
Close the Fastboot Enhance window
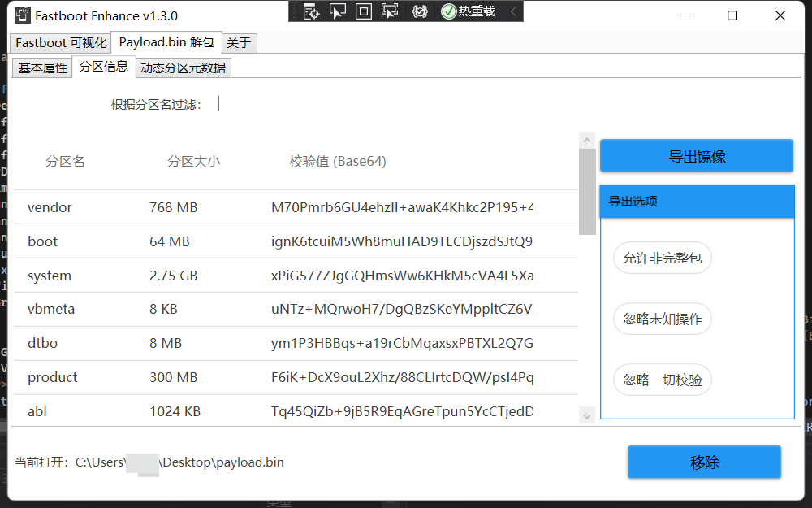tap(780, 15)
